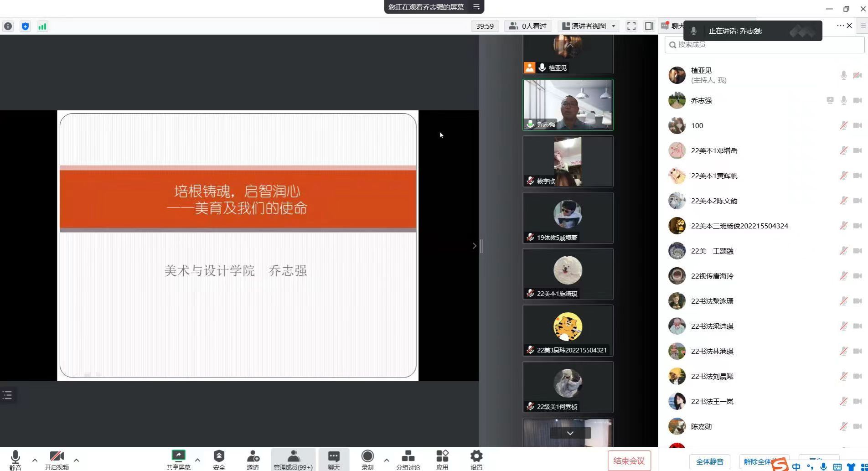Click the meeting info icon at top-left
Viewport: 868px width, 471px height.
8,26
